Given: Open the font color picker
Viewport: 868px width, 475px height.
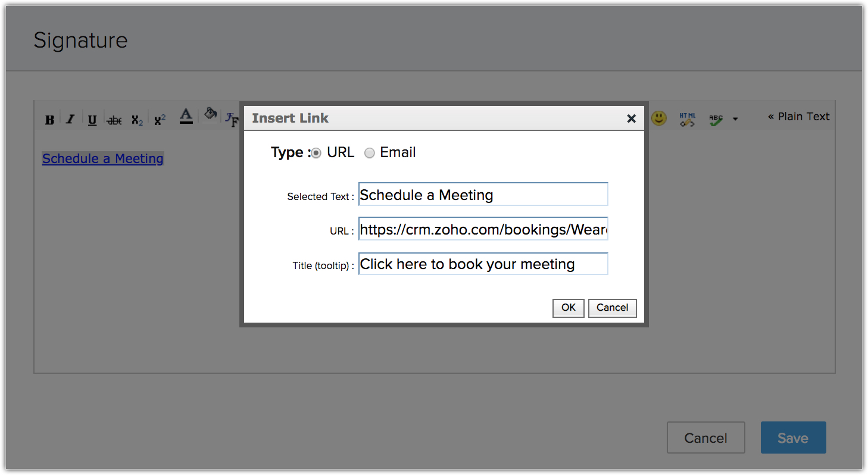Looking at the screenshot, I should tap(186, 115).
